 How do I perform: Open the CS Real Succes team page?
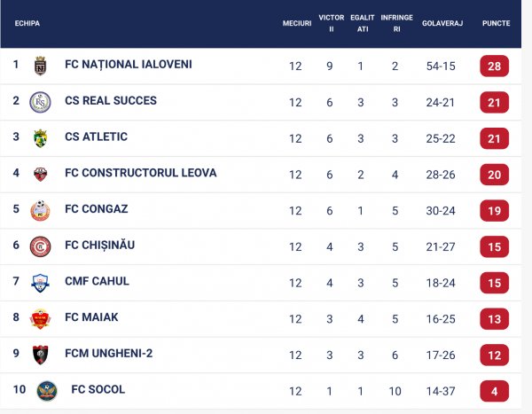tap(111, 101)
